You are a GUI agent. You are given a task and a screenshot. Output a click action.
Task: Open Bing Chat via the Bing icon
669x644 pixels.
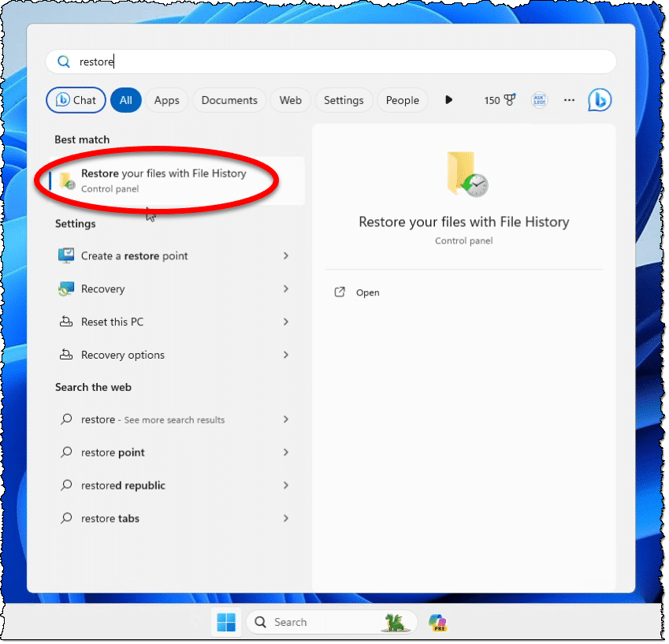tap(600, 100)
